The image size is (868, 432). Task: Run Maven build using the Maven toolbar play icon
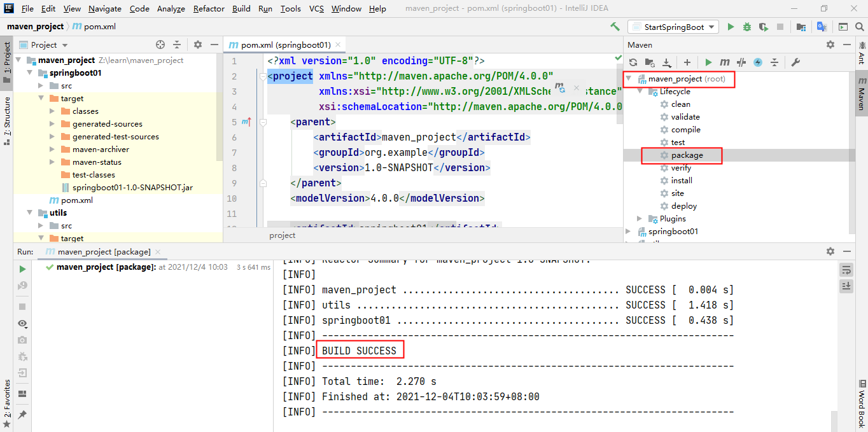tap(708, 62)
